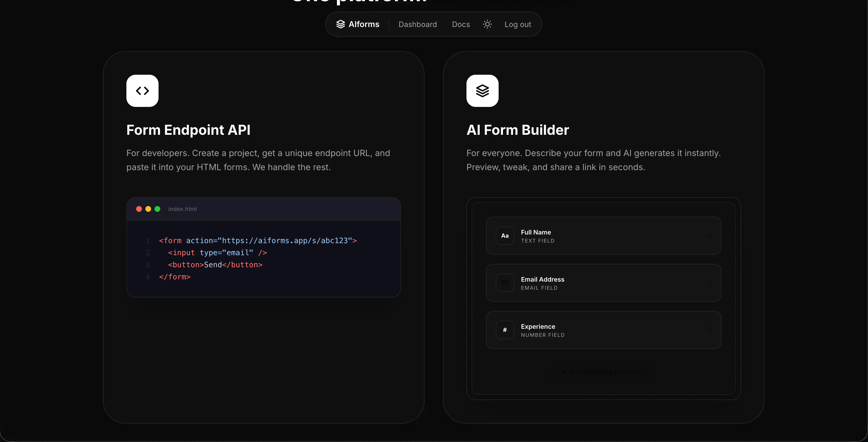Click the Aa icon beside Full Name

pos(505,236)
